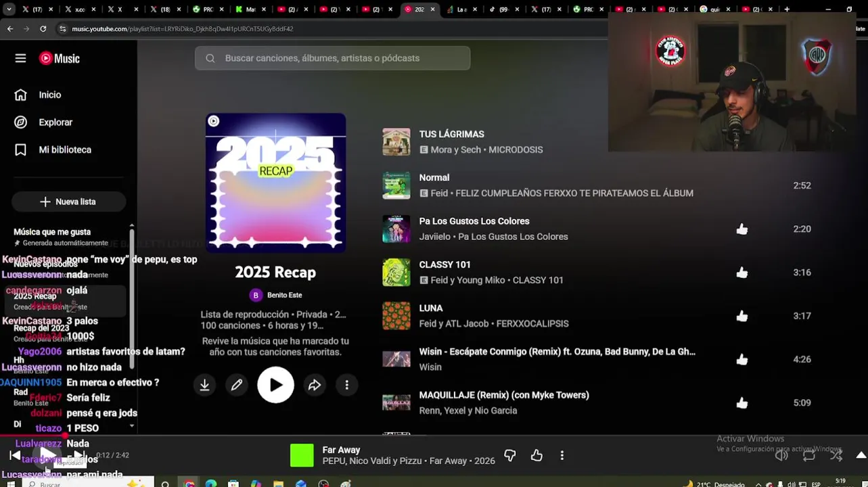The image size is (868, 487).
Task: Go back with the browser back arrow
Action: [10, 29]
